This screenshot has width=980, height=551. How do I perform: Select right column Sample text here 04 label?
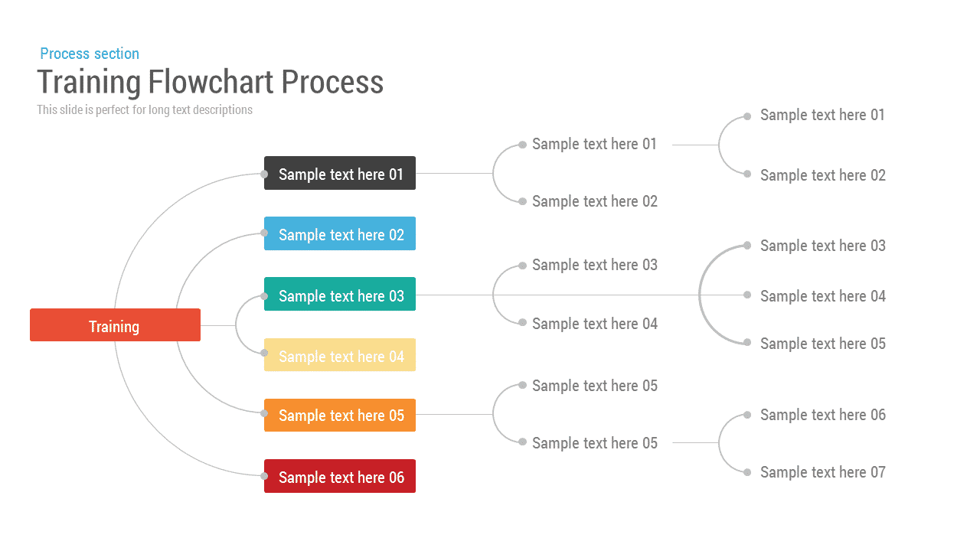pyautogui.click(x=822, y=296)
